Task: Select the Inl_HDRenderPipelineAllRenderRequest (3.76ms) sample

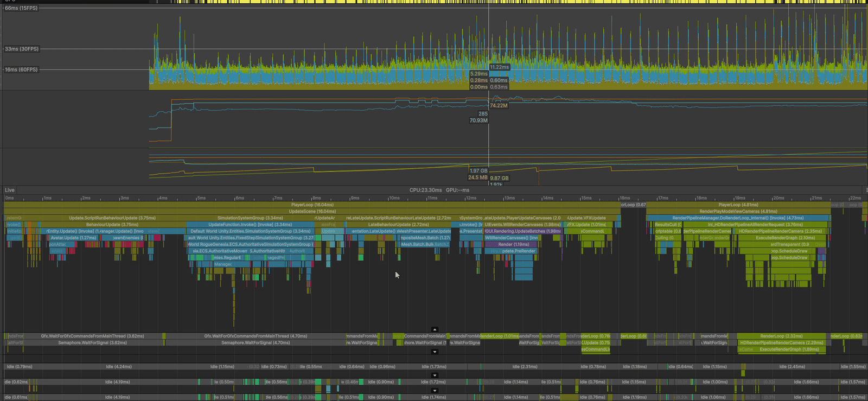Action: [755, 225]
